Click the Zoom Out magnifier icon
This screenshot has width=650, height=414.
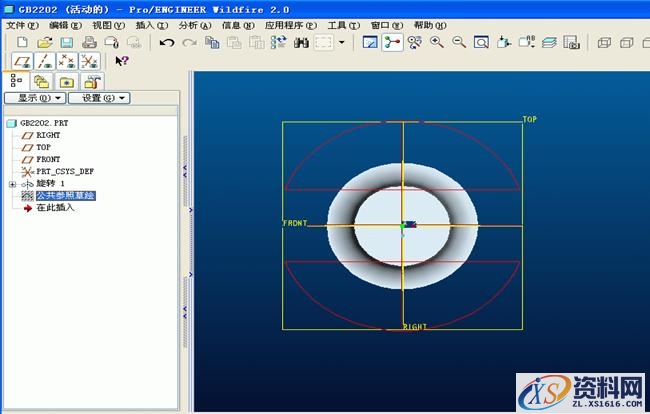pyautogui.click(x=459, y=43)
